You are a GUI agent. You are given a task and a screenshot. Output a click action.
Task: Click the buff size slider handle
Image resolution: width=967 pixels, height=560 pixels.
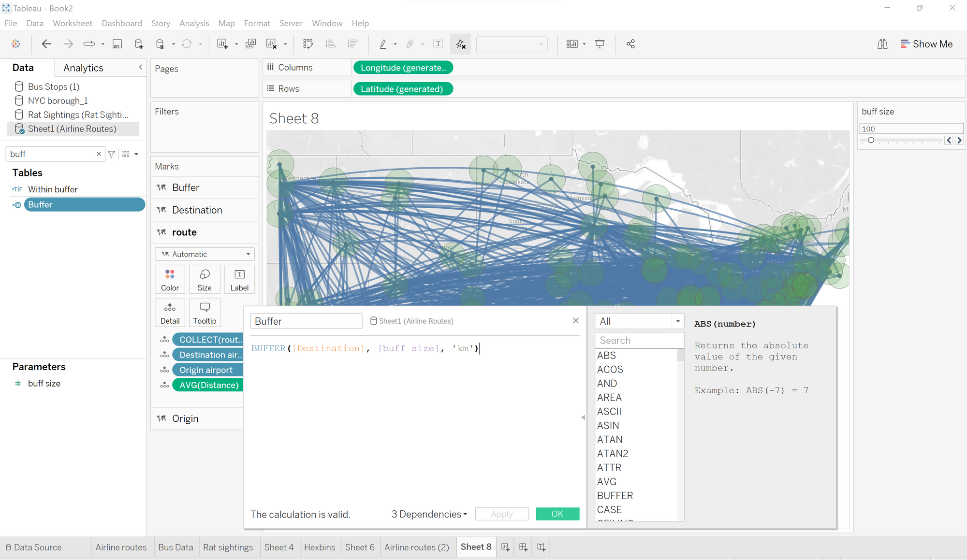coord(871,140)
